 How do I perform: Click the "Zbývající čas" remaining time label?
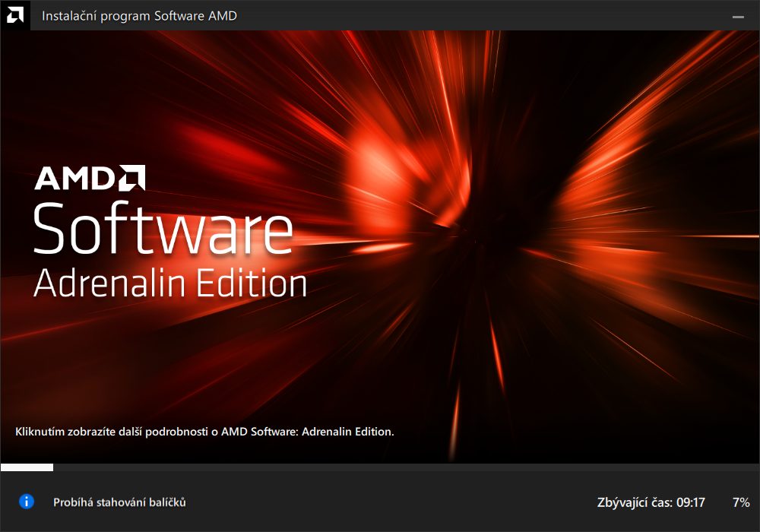[x=634, y=502]
